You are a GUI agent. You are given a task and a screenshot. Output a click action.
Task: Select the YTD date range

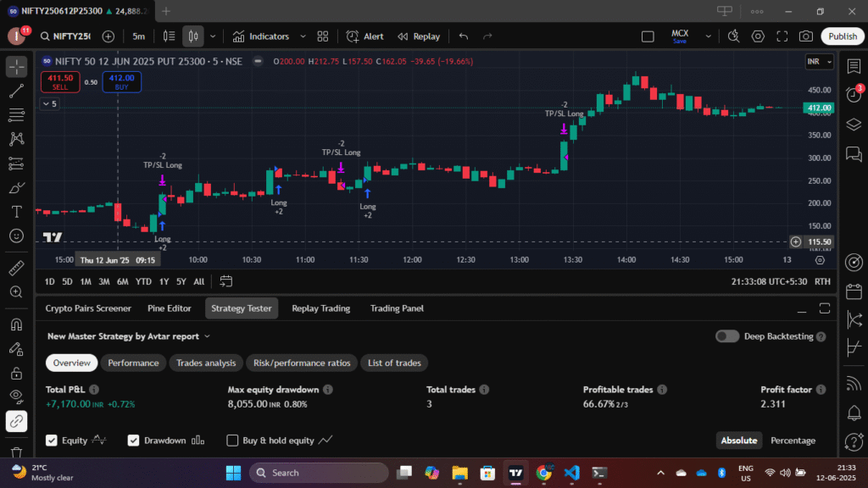click(x=143, y=281)
